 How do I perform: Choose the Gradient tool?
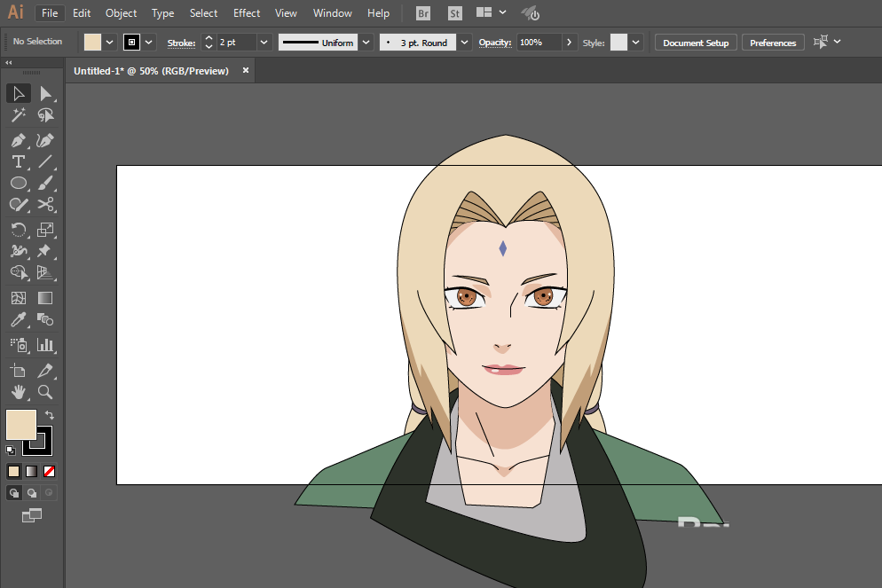(x=45, y=298)
